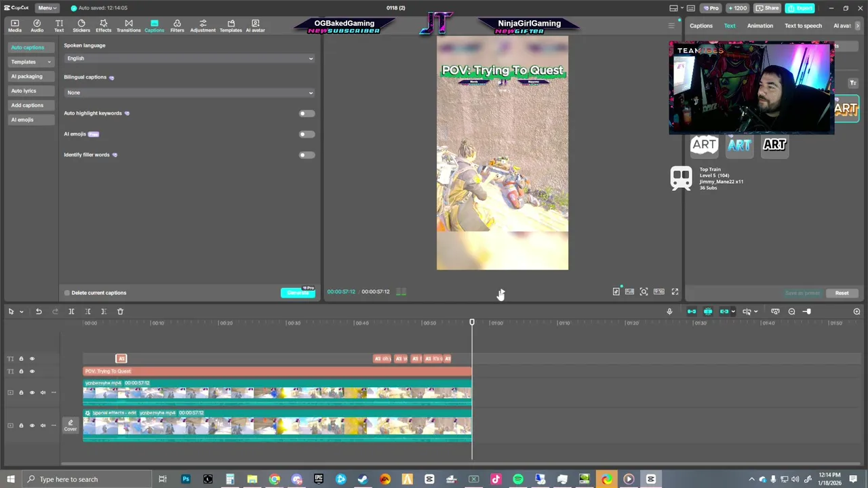Lock the caption text track
This screenshot has width=868, height=488.
(21, 359)
